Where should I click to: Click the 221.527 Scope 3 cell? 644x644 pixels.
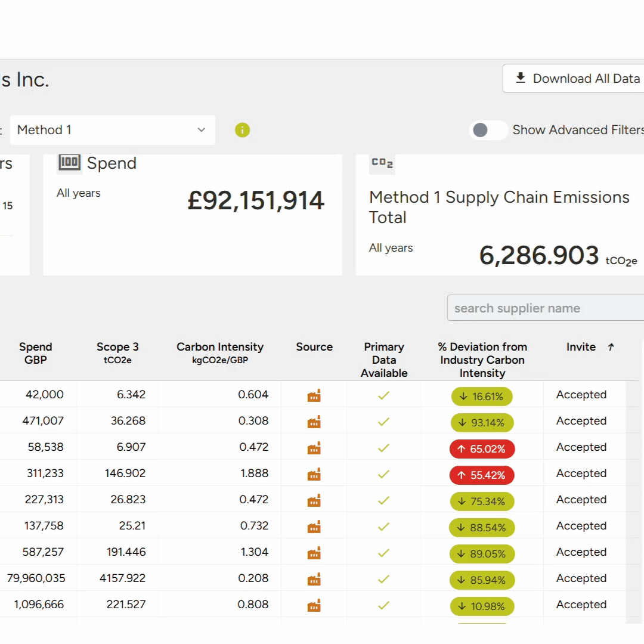[x=126, y=605]
